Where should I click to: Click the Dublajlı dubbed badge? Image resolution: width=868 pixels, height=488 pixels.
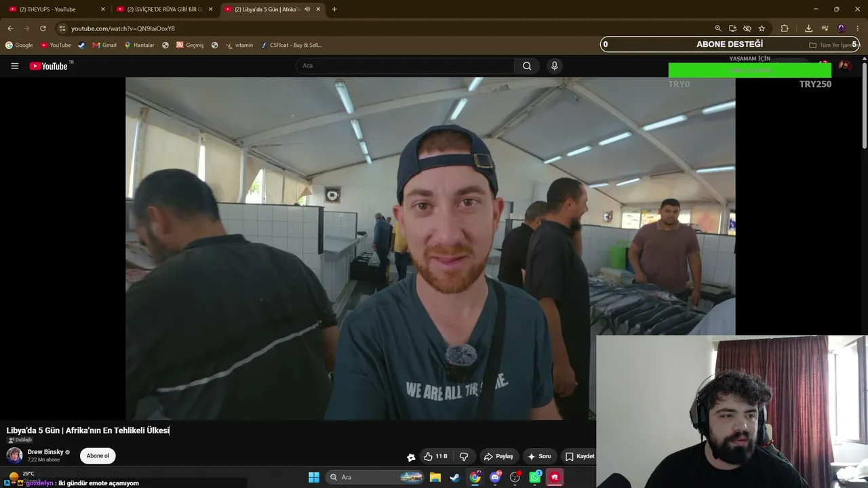20,440
